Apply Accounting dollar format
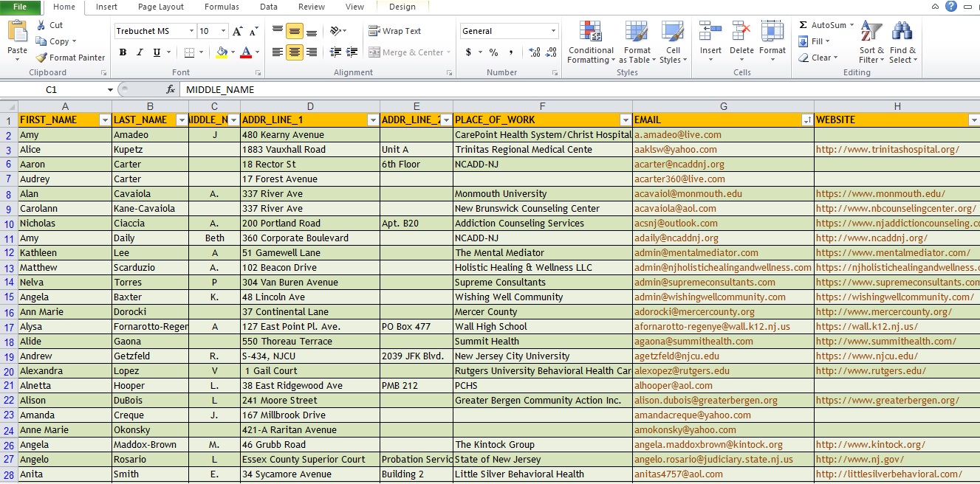980x484 pixels. [468, 52]
